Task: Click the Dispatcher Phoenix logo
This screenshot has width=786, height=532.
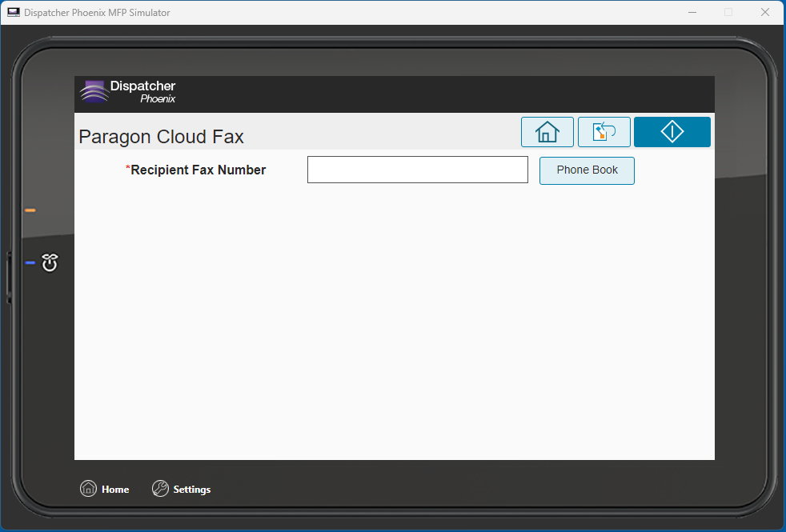Action: coord(128,92)
